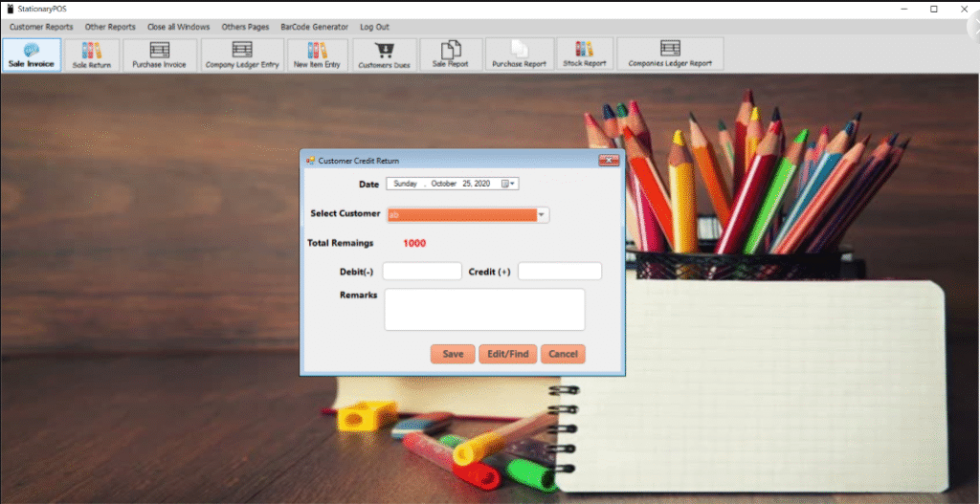Open the Sale Invoice toolbar icon
This screenshot has width=980, height=504.
coord(32,55)
